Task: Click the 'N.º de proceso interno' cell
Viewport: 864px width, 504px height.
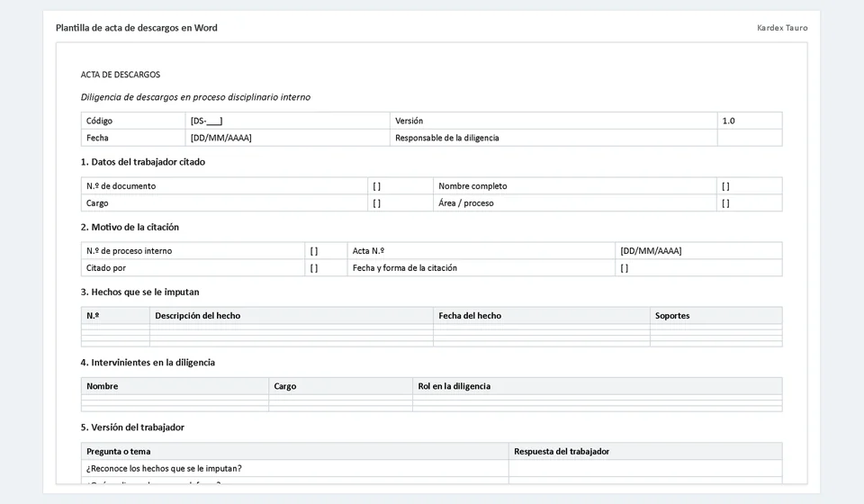Action: point(193,250)
